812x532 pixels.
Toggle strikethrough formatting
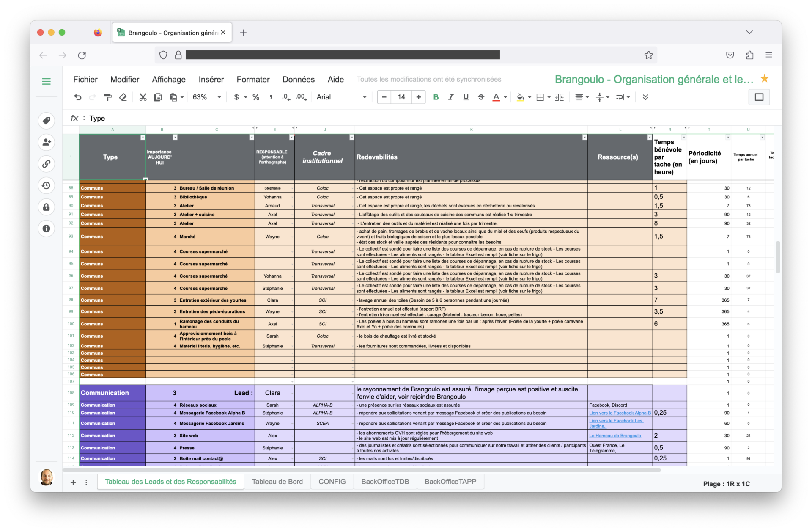pyautogui.click(x=481, y=97)
